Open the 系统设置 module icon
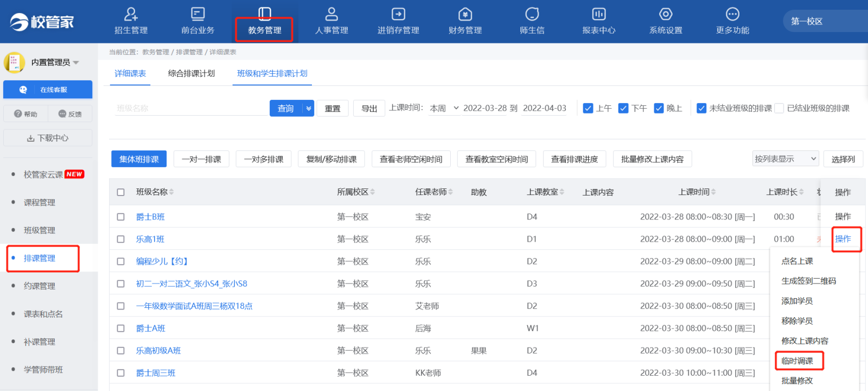868x391 pixels. (x=666, y=14)
